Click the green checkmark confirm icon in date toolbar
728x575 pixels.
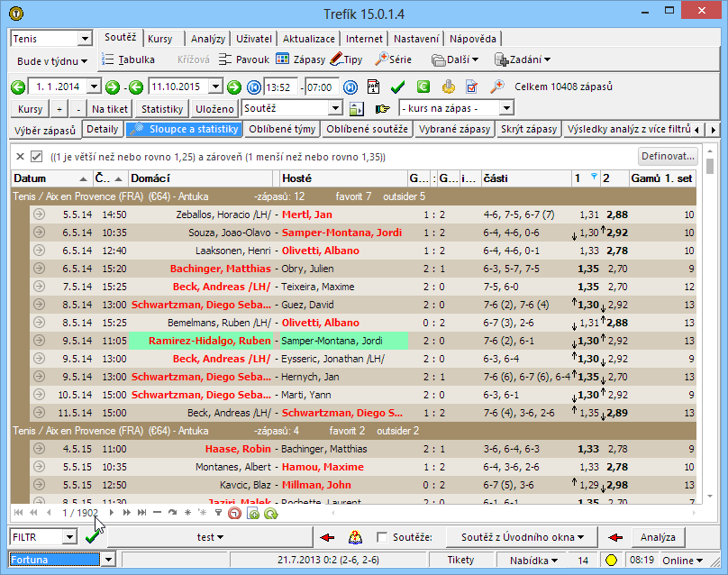pyautogui.click(x=397, y=87)
